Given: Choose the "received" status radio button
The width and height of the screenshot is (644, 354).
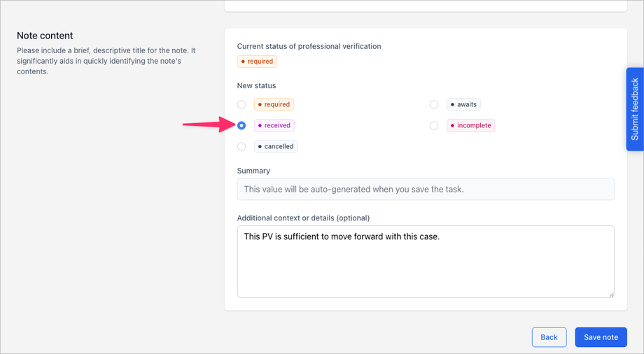Looking at the screenshot, I should pos(241,126).
